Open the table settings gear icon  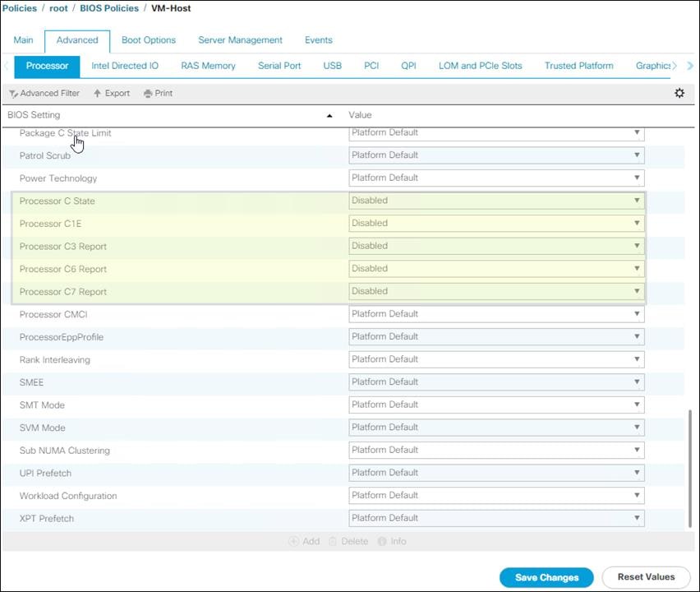[679, 93]
